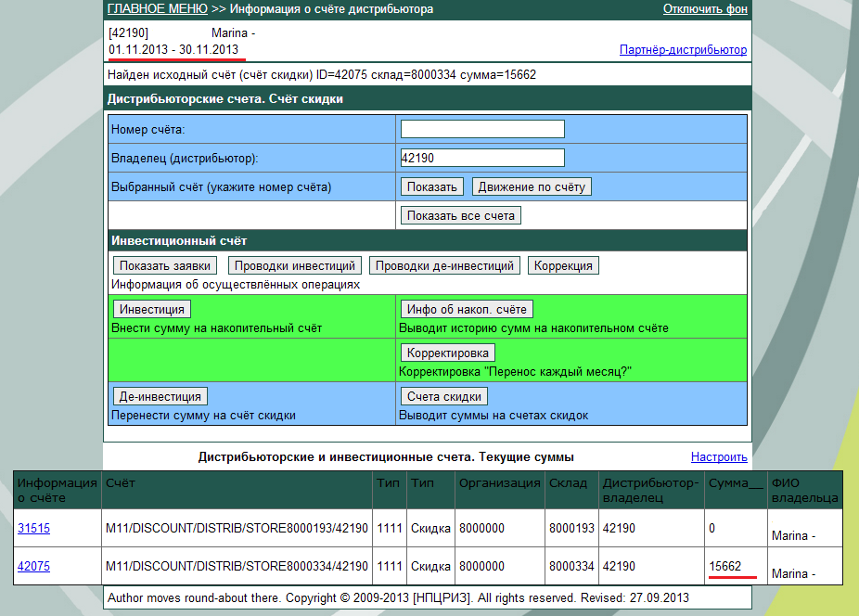859x616 pixels.
Task: Click the Показать все счета button
Action: pos(461,215)
